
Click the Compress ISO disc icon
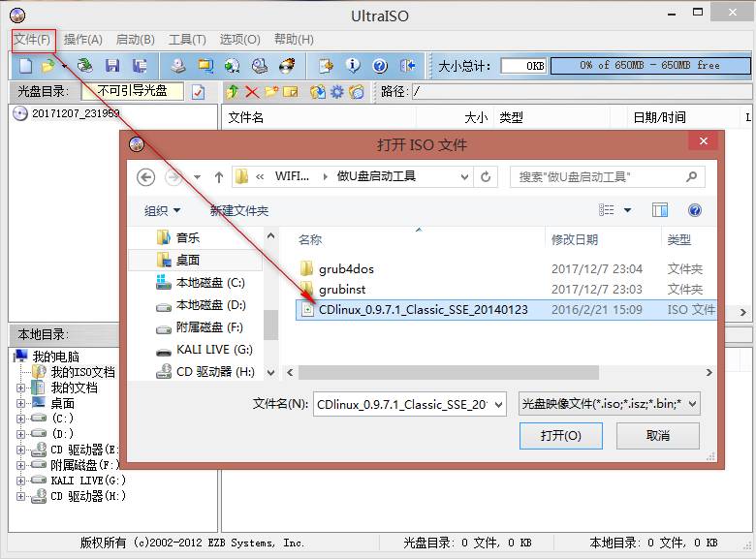tap(233, 66)
